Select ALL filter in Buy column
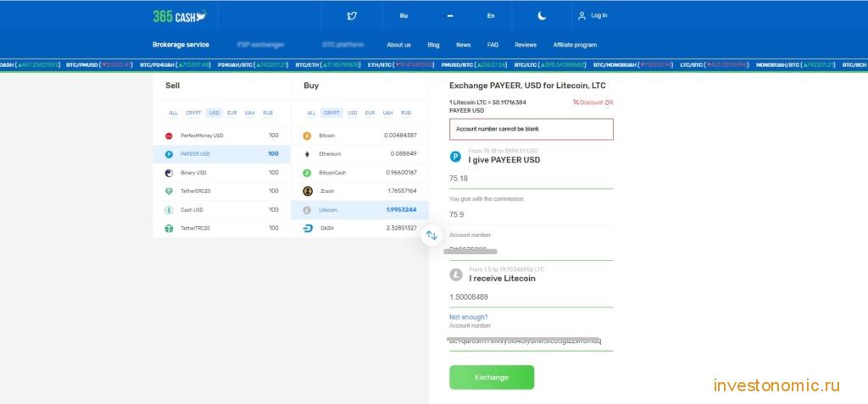This screenshot has height=404, width=868. tap(312, 113)
